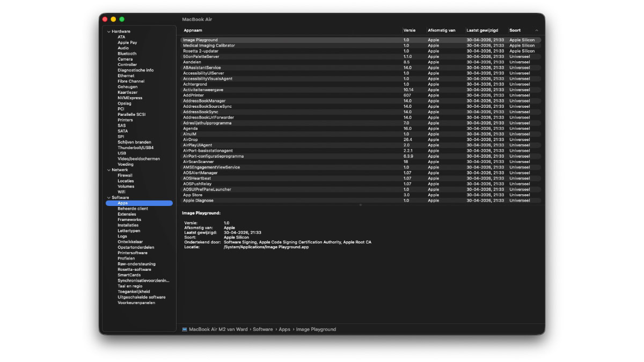Open Diagnostische info in the sidebar
Image resolution: width=644 pixels, height=362 pixels.
coord(136,70)
